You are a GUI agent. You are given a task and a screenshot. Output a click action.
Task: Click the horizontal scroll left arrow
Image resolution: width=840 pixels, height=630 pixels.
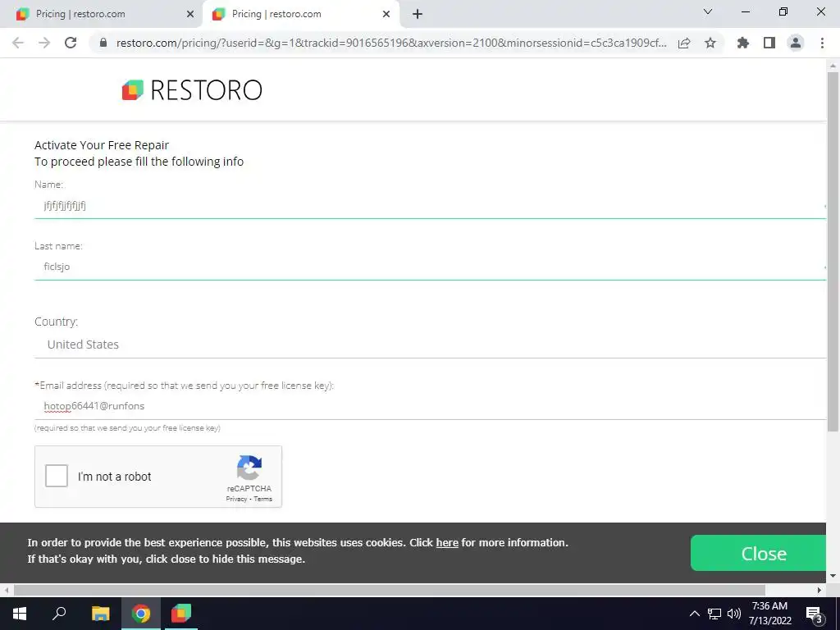[x=7, y=590]
